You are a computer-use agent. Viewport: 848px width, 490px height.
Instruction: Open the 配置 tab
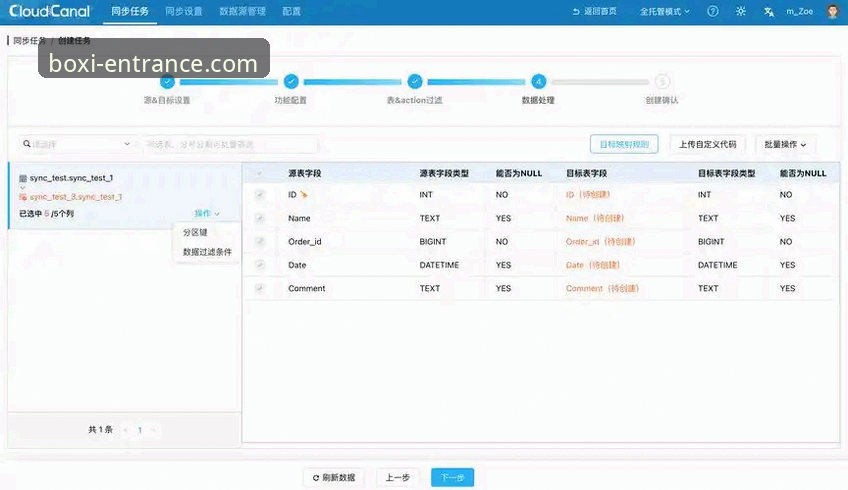click(x=292, y=11)
